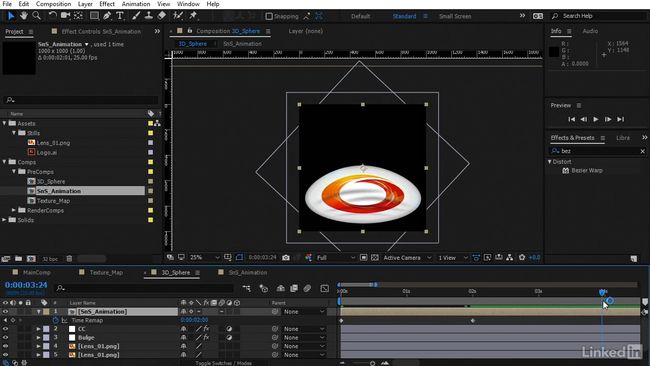Select the Pan Behind anchor tool
Screen dimensions: 650x366
pos(78,16)
